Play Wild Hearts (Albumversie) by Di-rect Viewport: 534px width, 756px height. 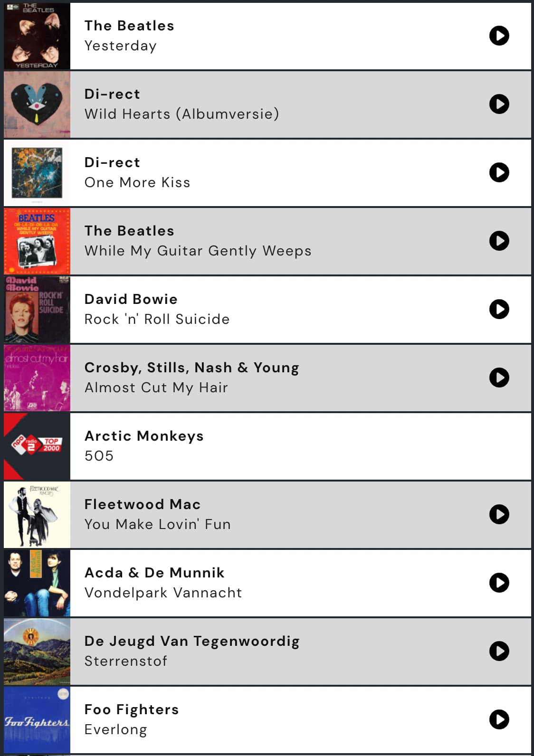tap(499, 104)
